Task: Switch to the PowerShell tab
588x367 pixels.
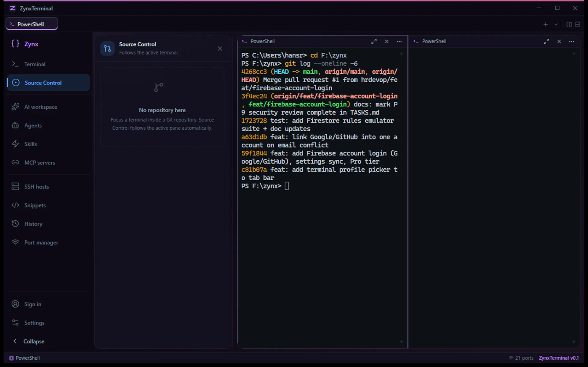Action: pos(32,24)
